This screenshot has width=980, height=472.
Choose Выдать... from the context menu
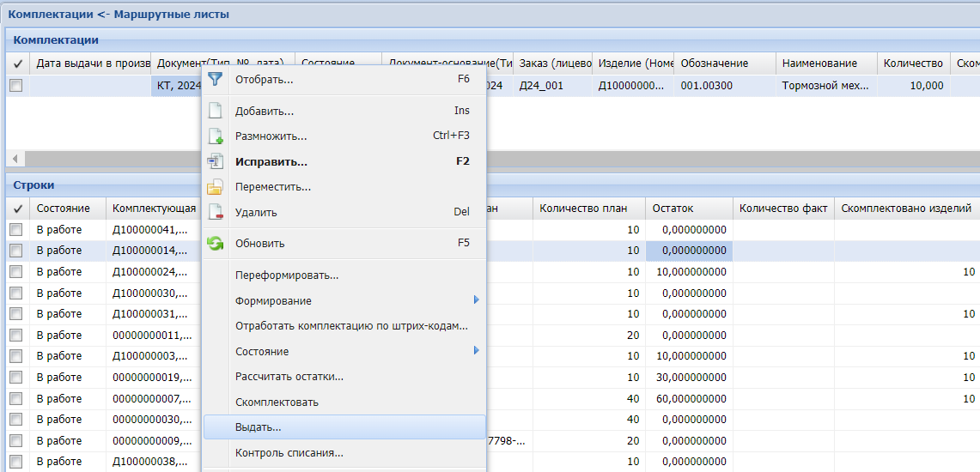[258, 427]
